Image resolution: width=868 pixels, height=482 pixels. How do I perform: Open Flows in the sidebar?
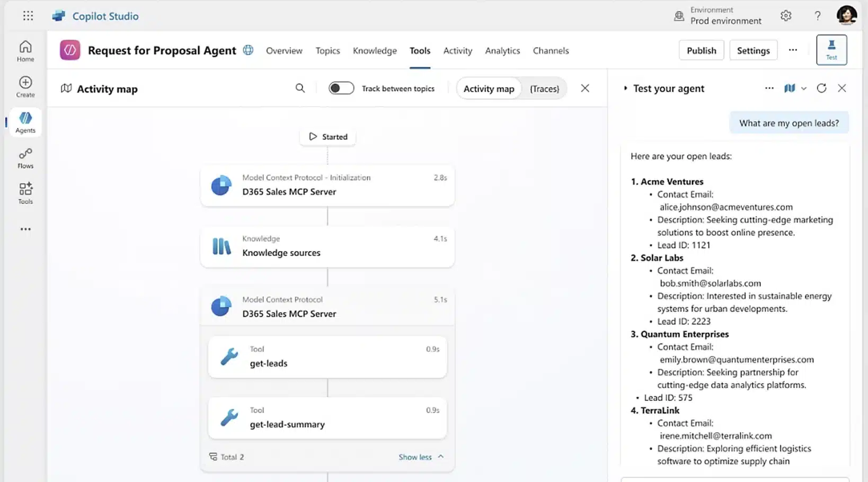[x=25, y=158]
